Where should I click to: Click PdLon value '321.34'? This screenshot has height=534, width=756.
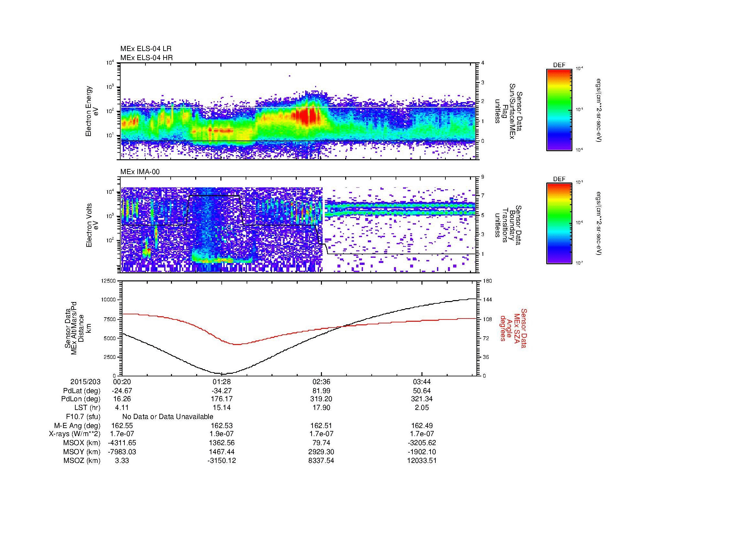422,399
